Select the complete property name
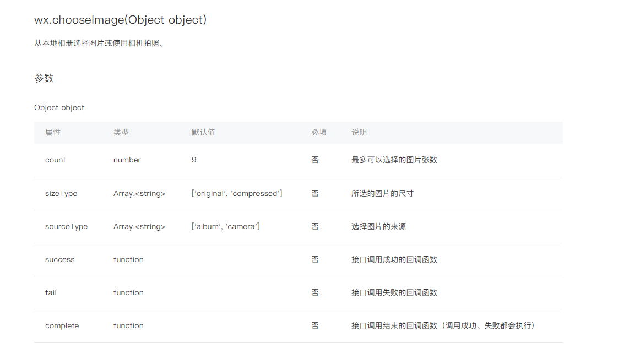Viewport: 629px width, 364px height. pyautogui.click(x=62, y=326)
